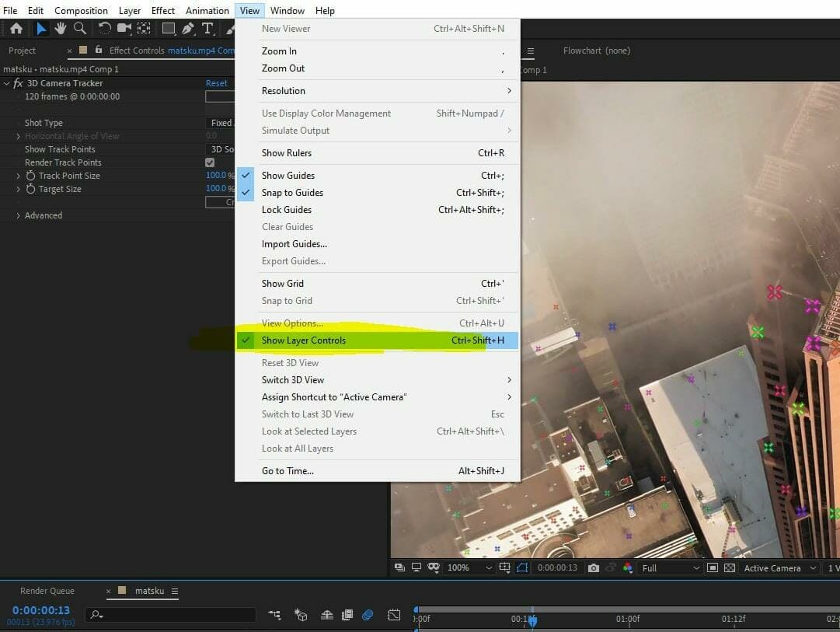This screenshot has width=840, height=632.
Task: Close the matsku timeline tab
Action: click(x=108, y=591)
